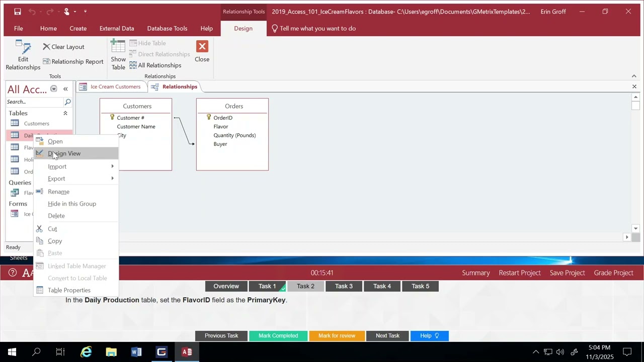Open the Customize Quick Access Toolbar dropdown
This screenshot has height=362, width=644.
(x=85, y=12)
